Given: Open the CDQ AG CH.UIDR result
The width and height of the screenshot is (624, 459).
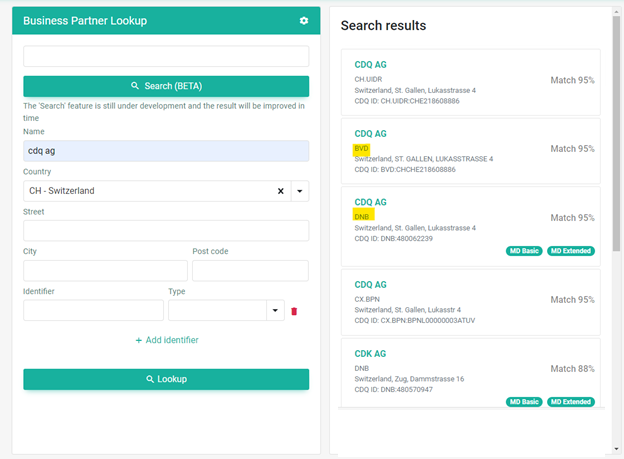Looking at the screenshot, I should pyautogui.click(x=471, y=82).
